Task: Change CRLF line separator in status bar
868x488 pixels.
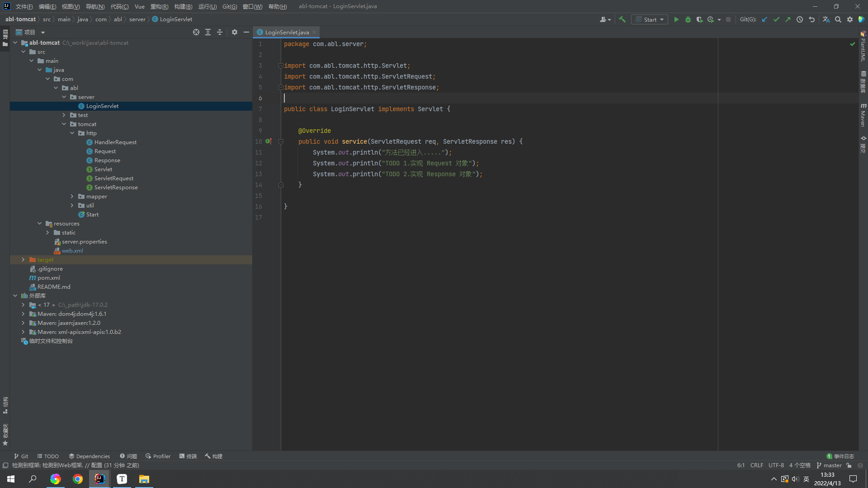Action: (757, 465)
